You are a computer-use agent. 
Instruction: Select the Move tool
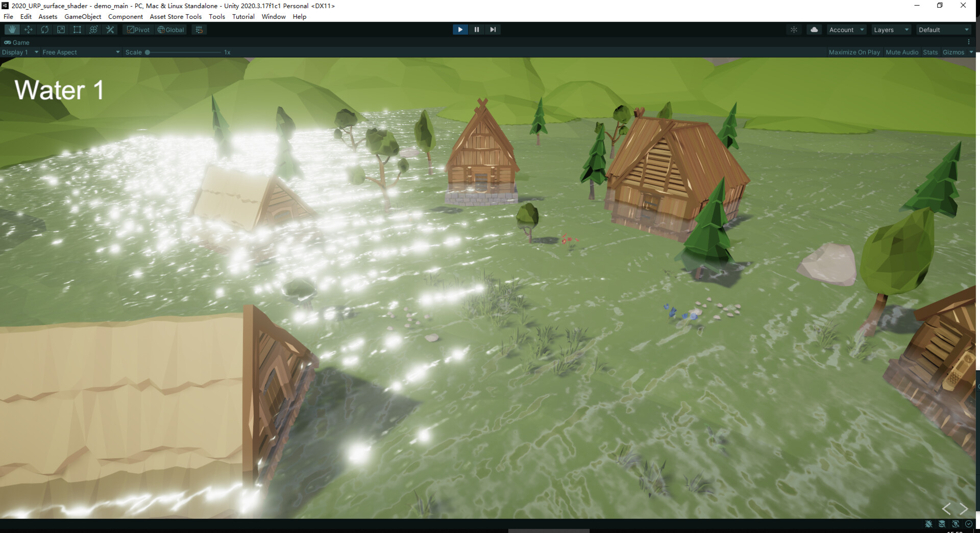[28, 29]
